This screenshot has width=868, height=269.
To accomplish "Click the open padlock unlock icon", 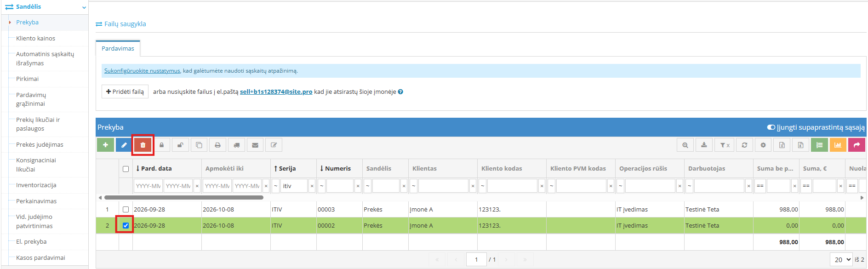I will click(180, 145).
